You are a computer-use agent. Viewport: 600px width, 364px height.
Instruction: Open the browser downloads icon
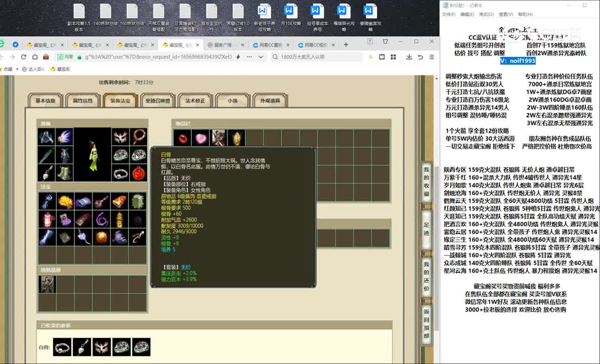pos(409,57)
